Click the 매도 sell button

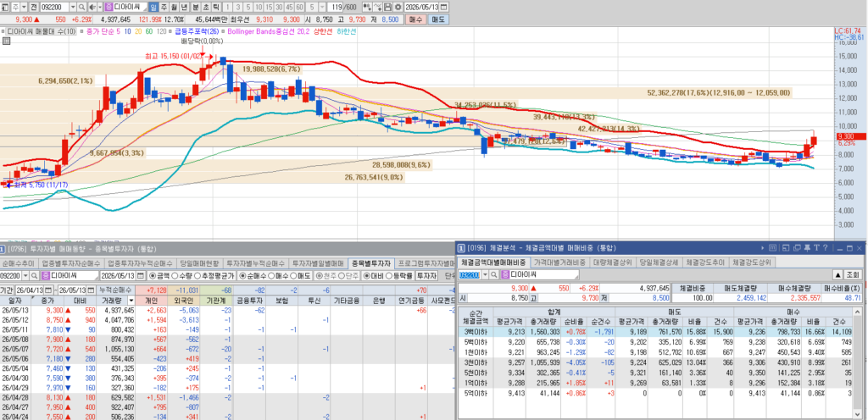pyautogui.click(x=438, y=19)
